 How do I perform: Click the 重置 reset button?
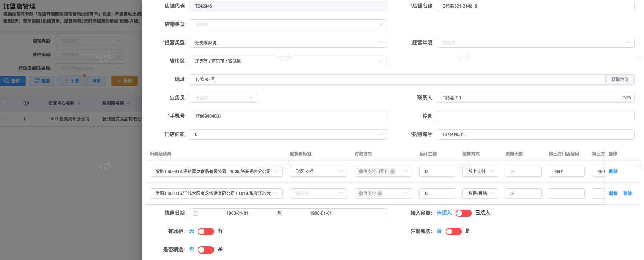42,81
